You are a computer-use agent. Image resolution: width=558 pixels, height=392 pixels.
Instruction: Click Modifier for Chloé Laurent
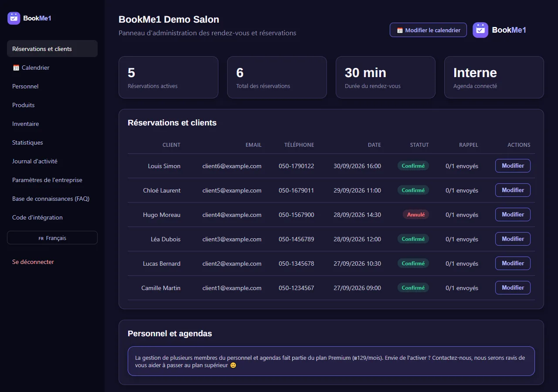coord(513,190)
